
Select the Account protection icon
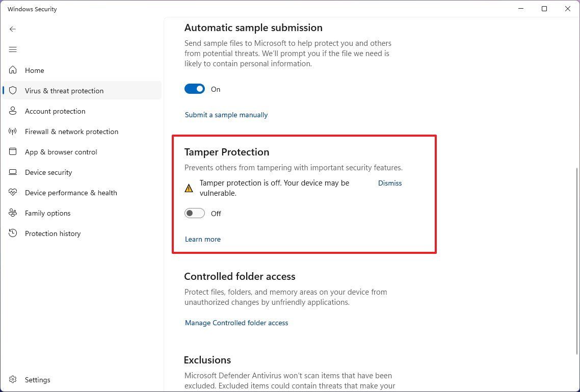coord(13,111)
